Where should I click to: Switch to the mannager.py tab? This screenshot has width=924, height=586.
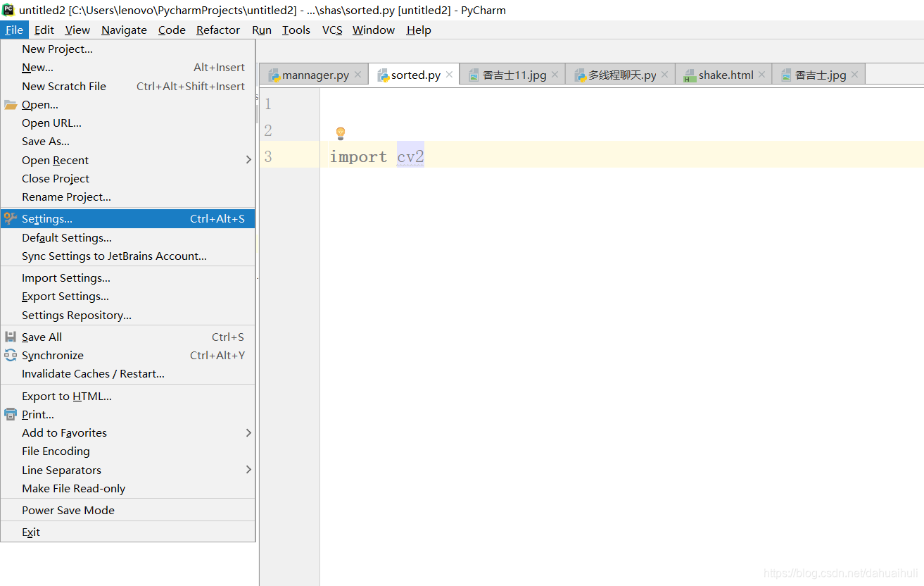pos(314,75)
